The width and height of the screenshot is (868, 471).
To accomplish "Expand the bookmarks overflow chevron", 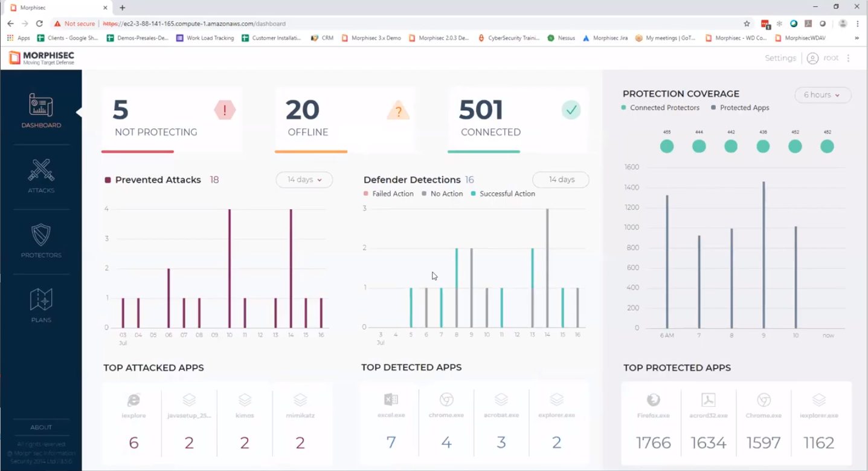I will pyautogui.click(x=857, y=37).
